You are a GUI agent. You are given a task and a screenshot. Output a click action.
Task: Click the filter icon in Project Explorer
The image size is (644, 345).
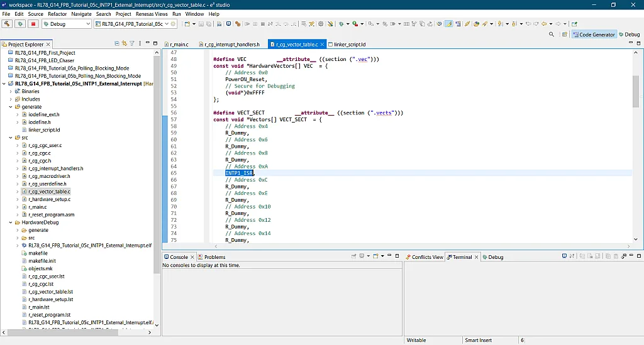point(131,43)
